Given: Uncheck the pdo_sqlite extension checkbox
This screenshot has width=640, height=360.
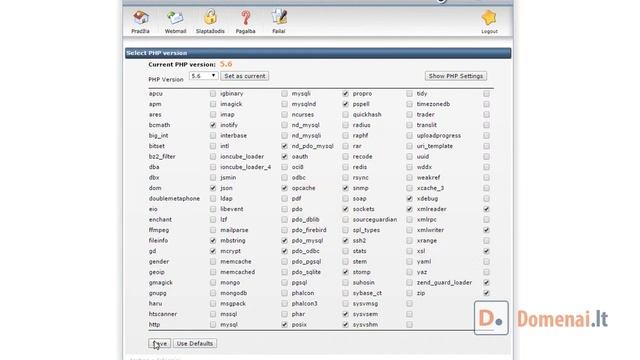Looking at the screenshot, I should pos(346,272).
